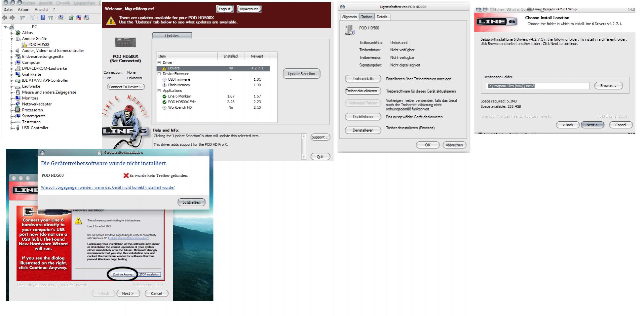
Task: Click the USB plug icon next to USB-Controller
Action: [18, 128]
